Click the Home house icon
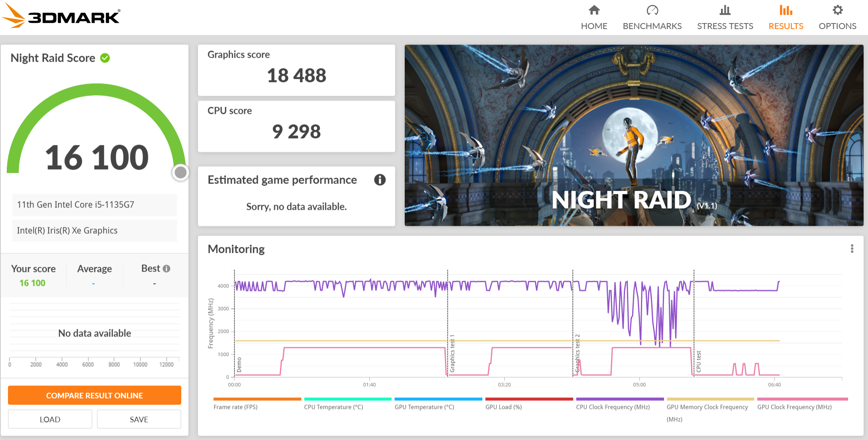Image resolution: width=868 pixels, height=440 pixels. (x=594, y=10)
